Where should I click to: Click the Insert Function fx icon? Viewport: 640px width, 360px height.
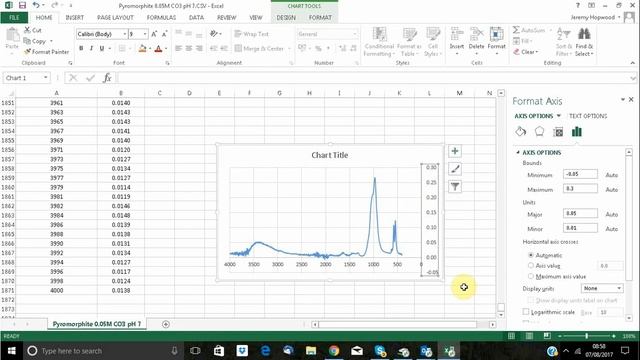coord(107,78)
